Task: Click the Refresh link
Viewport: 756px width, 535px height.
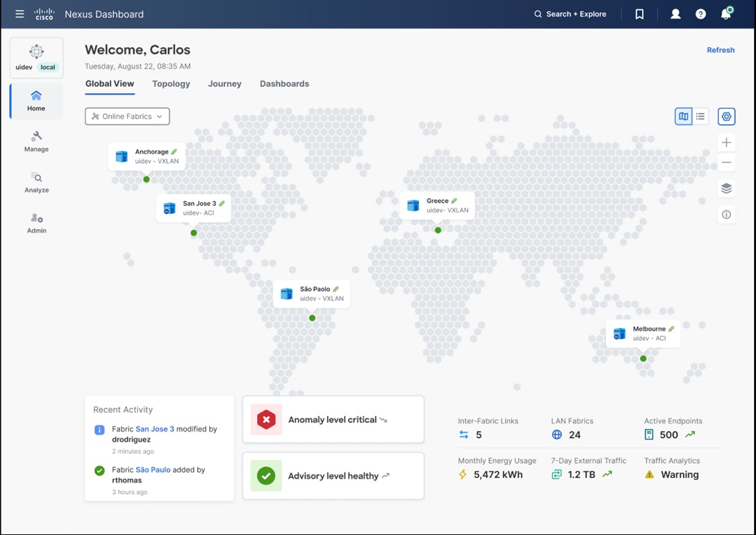Action: coord(721,49)
